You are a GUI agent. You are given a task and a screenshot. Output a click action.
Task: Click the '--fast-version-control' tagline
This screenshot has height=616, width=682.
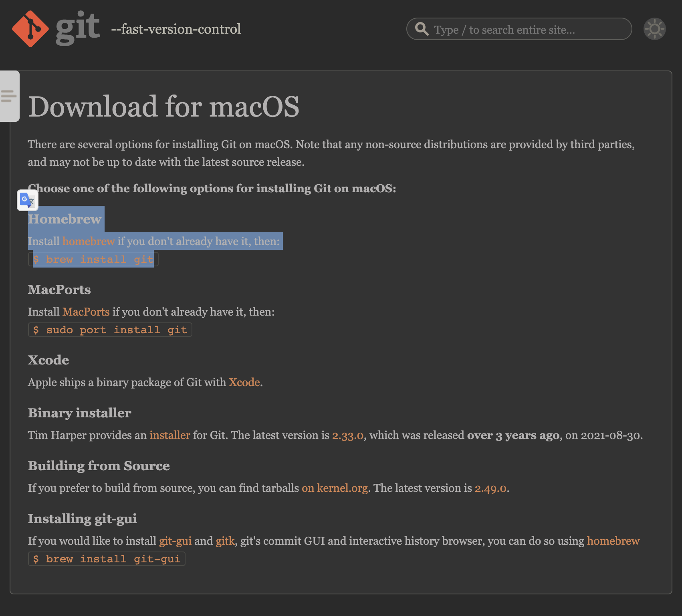pyautogui.click(x=176, y=29)
